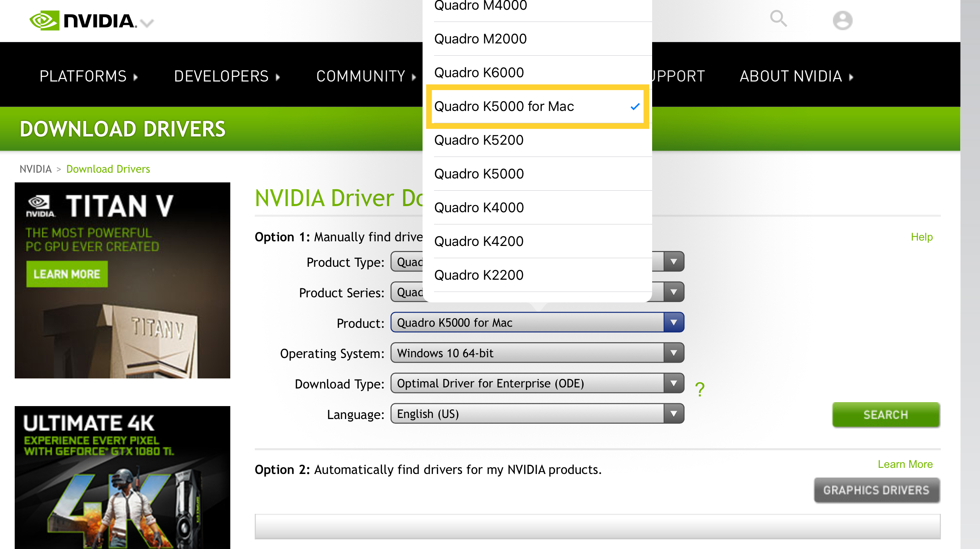Click the user account profile icon
Viewport: 980px width, 549px height.
(842, 20)
